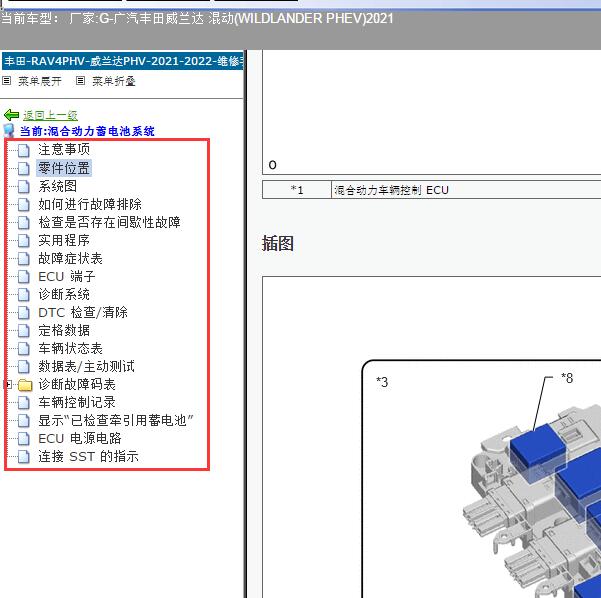Click the yellow folder icon of 诊断故障码表

pos(25,384)
